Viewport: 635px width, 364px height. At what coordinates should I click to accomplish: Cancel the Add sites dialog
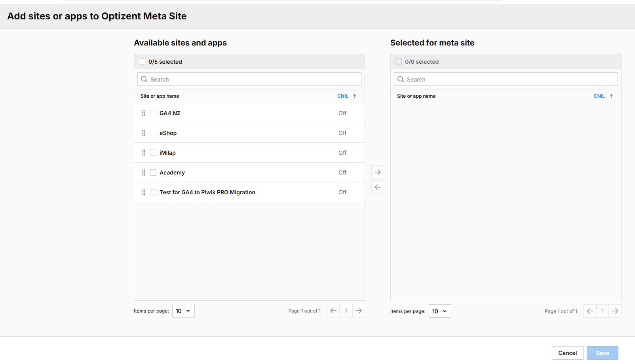point(567,353)
